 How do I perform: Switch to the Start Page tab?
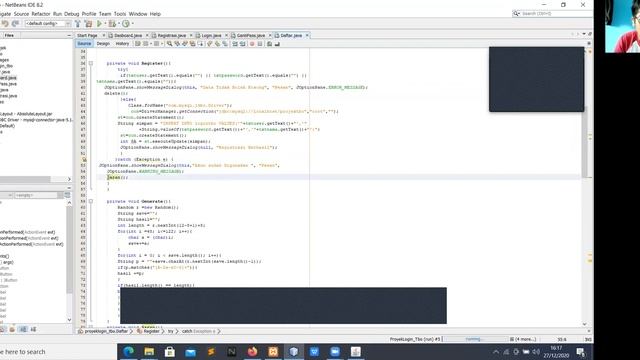(87, 36)
